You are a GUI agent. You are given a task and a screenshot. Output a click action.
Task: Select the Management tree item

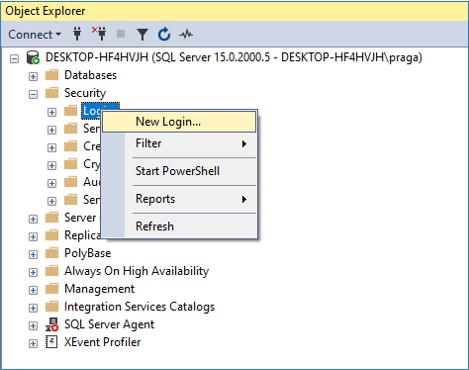99,289
